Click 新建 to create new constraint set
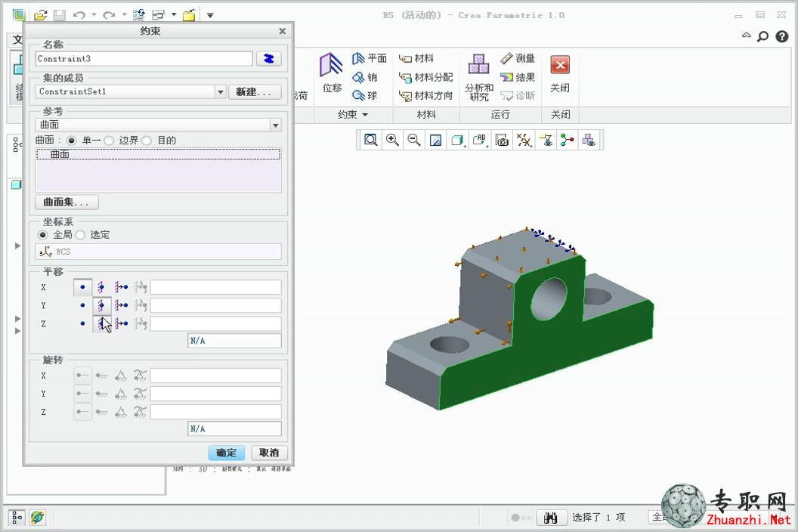 [x=255, y=92]
